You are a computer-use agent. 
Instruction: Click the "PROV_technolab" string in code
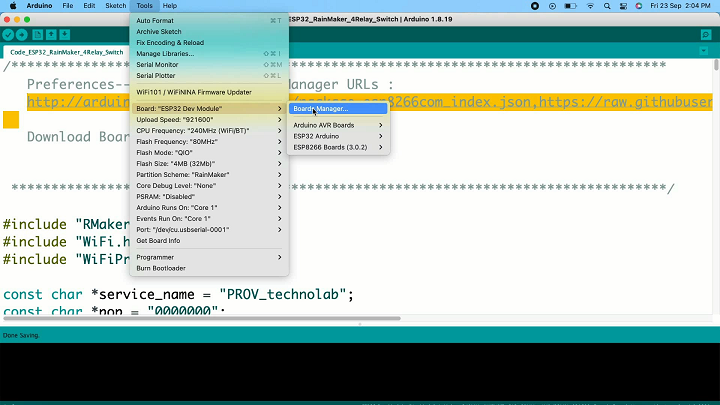click(283, 294)
